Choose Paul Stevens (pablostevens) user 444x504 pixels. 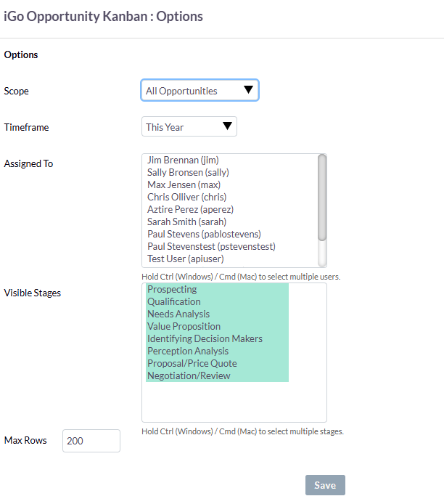pyautogui.click(x=204, y=234)
